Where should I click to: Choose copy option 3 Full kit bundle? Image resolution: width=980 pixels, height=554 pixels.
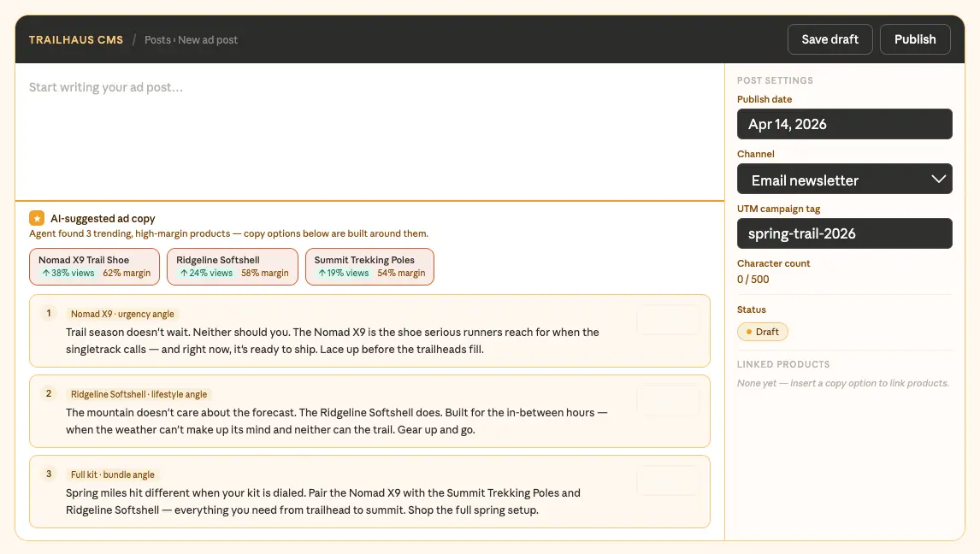point(369,492)
